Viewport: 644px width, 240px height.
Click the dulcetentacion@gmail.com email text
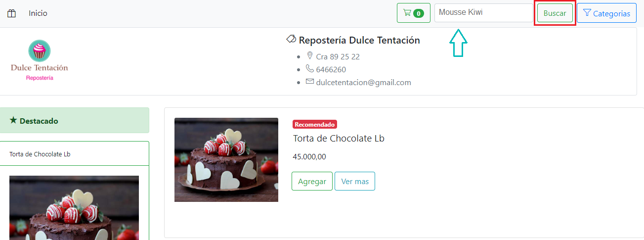[x=364, y=83]
